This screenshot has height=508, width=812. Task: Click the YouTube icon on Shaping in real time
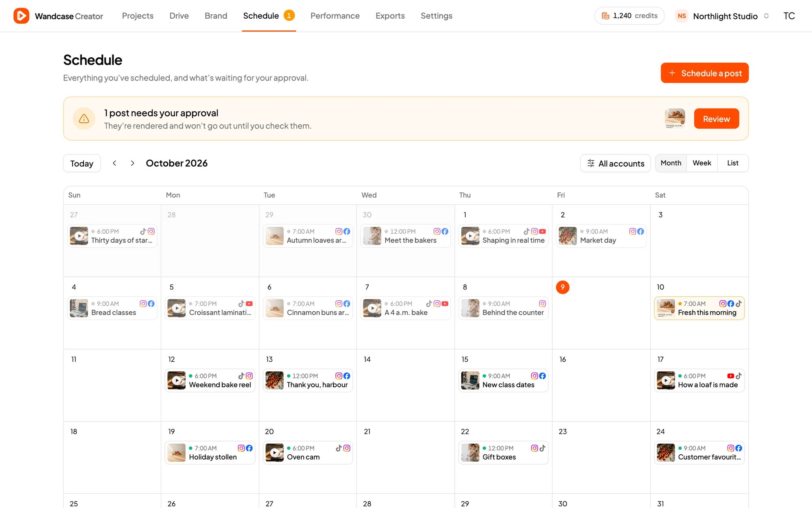542,231
